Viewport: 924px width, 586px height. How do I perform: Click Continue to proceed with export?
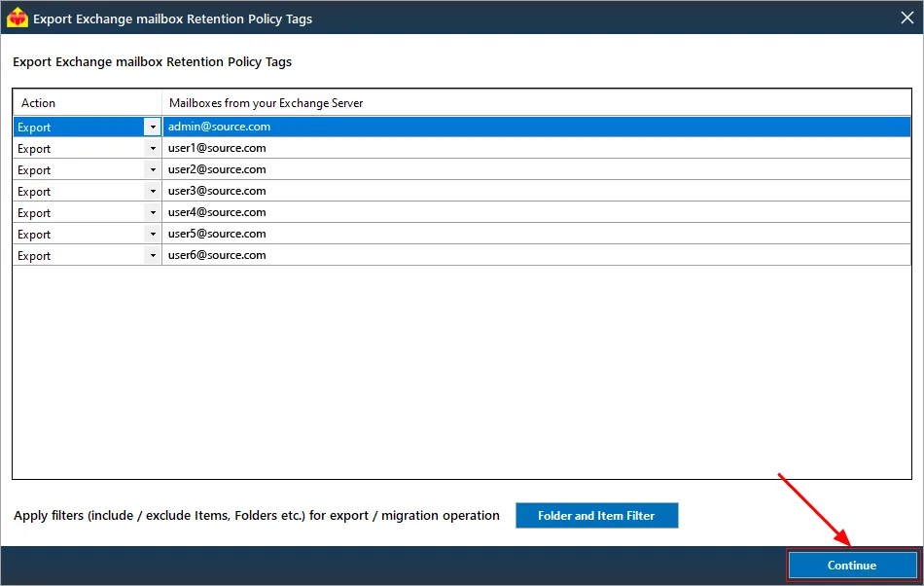(x=852, y=565)
